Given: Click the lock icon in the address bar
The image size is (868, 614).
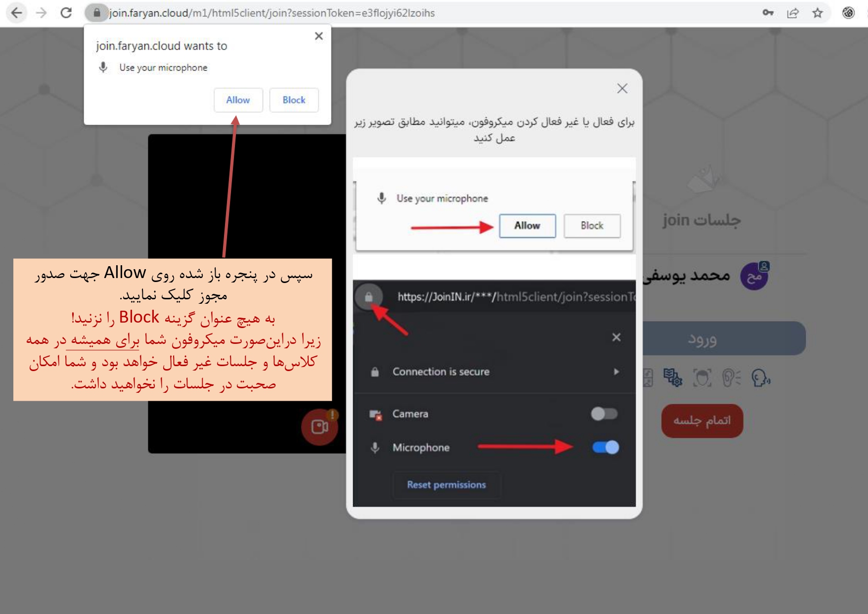Looking at the screenshot, I should coord(97,13).
